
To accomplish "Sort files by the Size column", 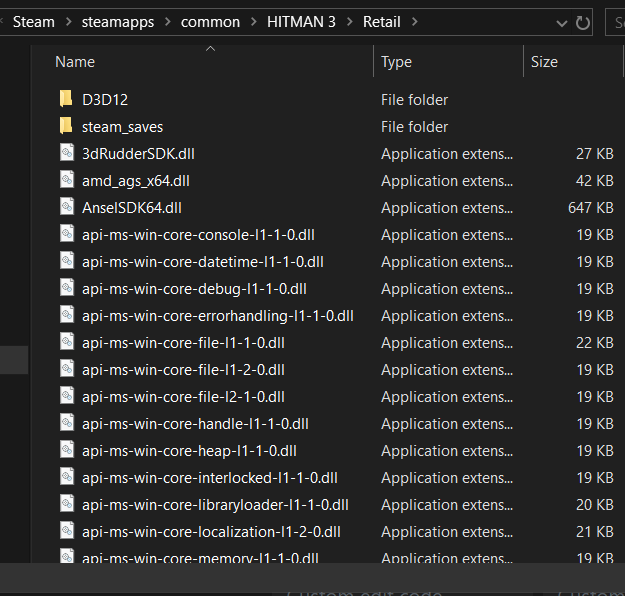I will pos(544,62).
